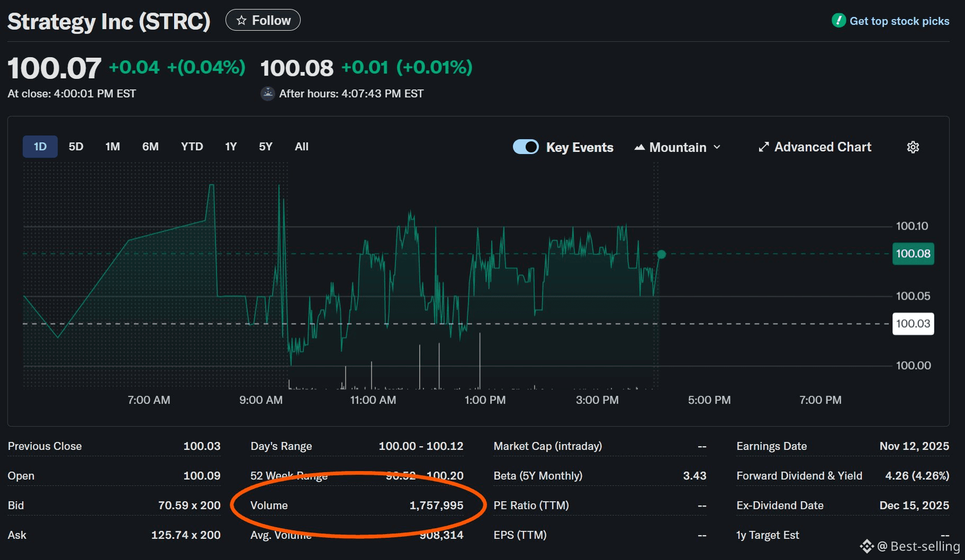The height and width of the screenshot is (560, 965).
Task: Click the 100.08 price label on chart axis
Action: coord(913,254)
